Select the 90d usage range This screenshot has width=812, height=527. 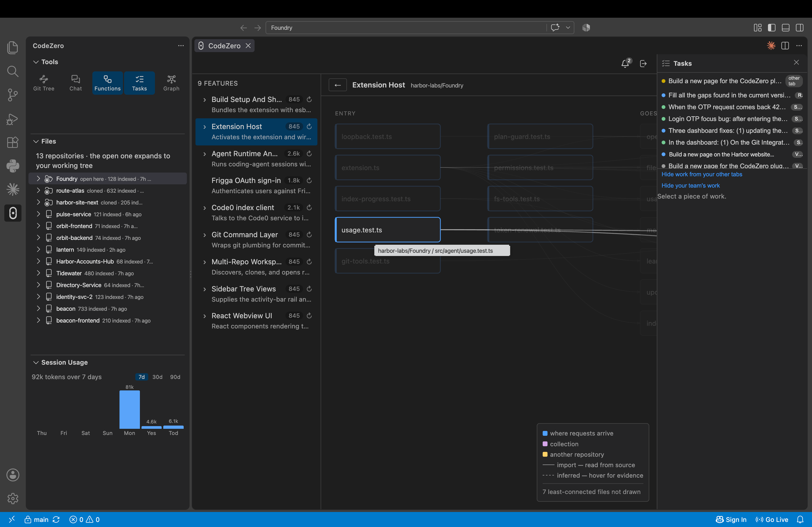[x=175, y=377]
